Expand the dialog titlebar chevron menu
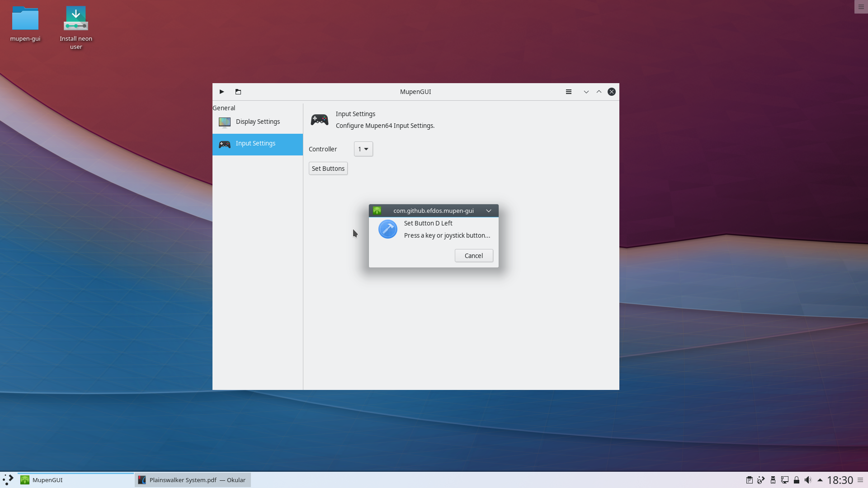Image resolution: width=868 pixels, height=488 pixels. 489,211
